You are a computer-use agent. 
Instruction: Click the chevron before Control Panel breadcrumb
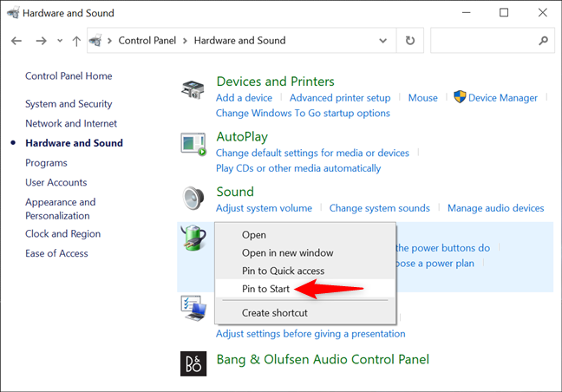tap(109, 41)
